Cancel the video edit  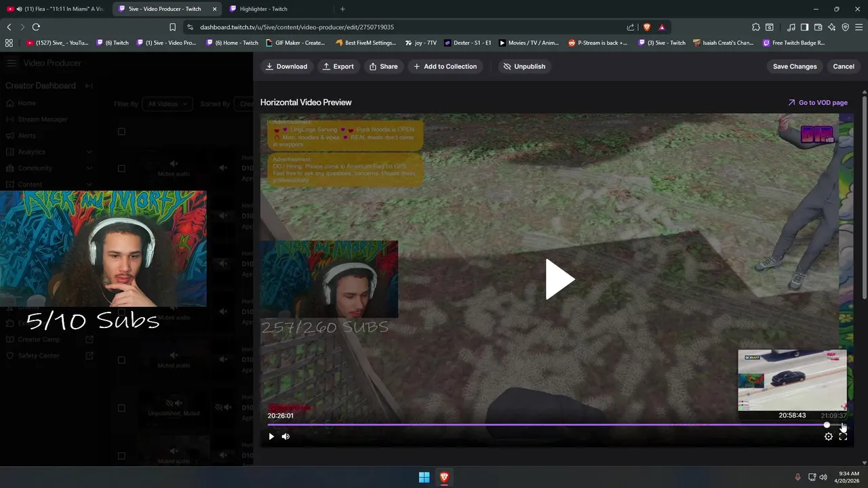(x=844, y=66)
